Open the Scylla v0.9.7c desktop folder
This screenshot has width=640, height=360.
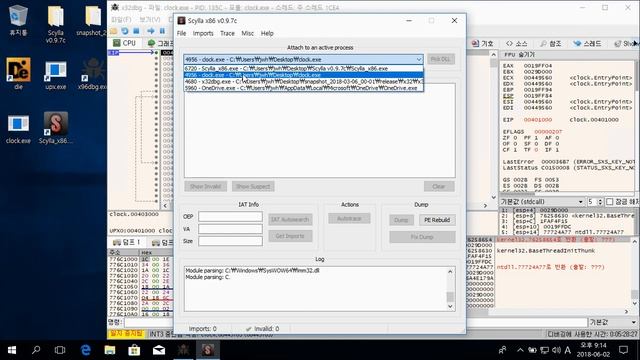[x=56, y=24]
